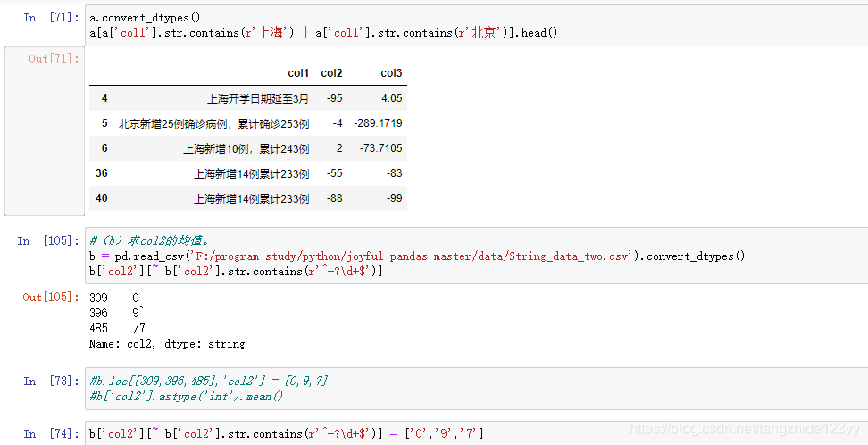
Task: Click the Out[105] prompt label
Action: click(51, 298)
